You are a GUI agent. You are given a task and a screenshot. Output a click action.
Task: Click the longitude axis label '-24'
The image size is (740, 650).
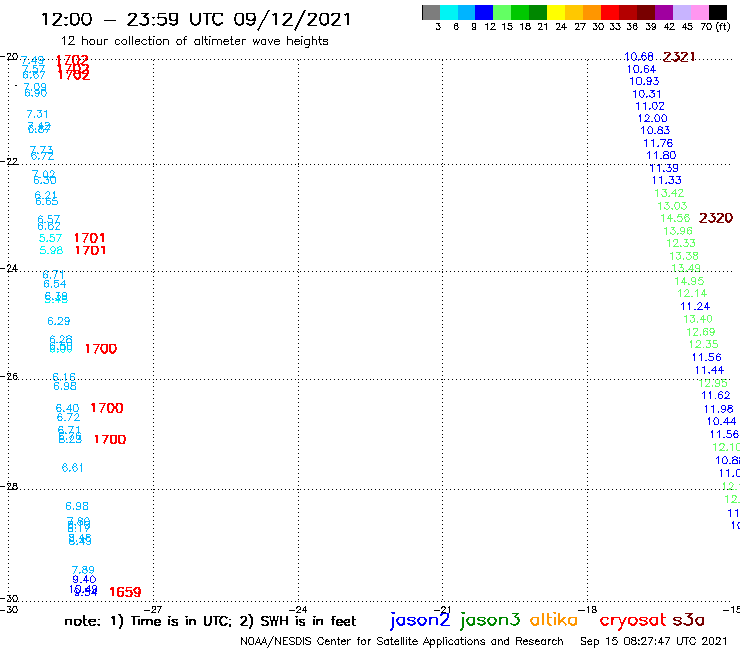click(298, 609)
